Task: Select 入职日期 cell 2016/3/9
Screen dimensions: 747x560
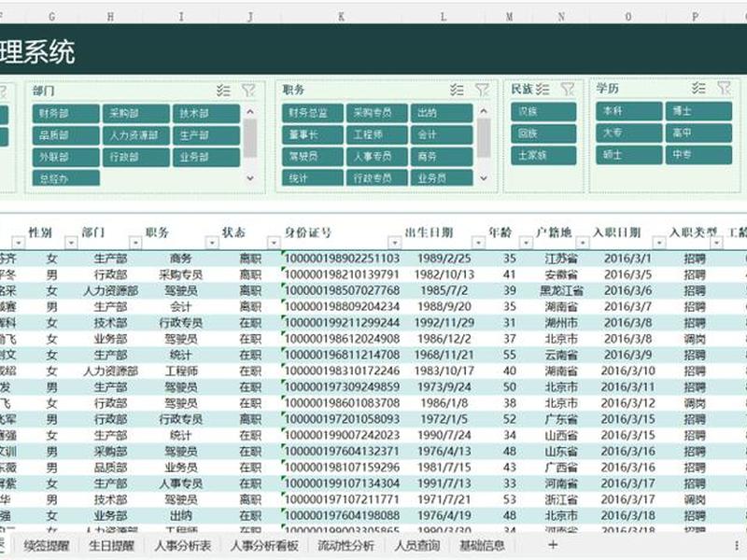Action: (x=627, y=355)
